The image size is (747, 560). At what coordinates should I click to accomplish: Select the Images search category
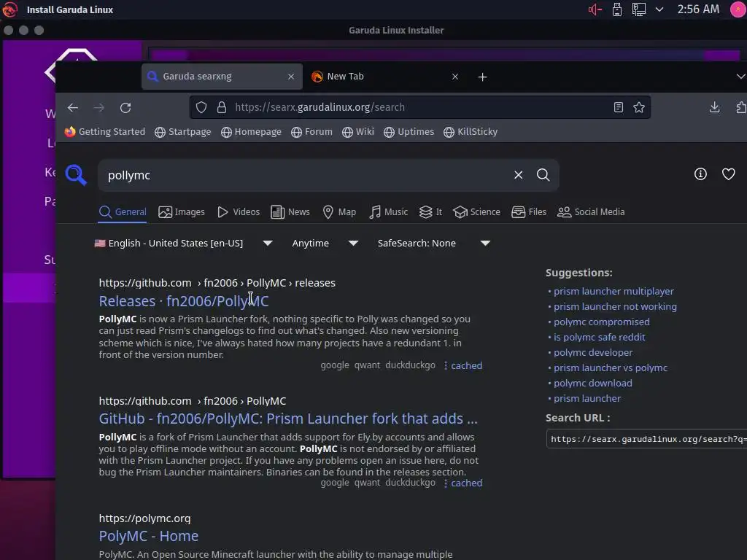182,212
